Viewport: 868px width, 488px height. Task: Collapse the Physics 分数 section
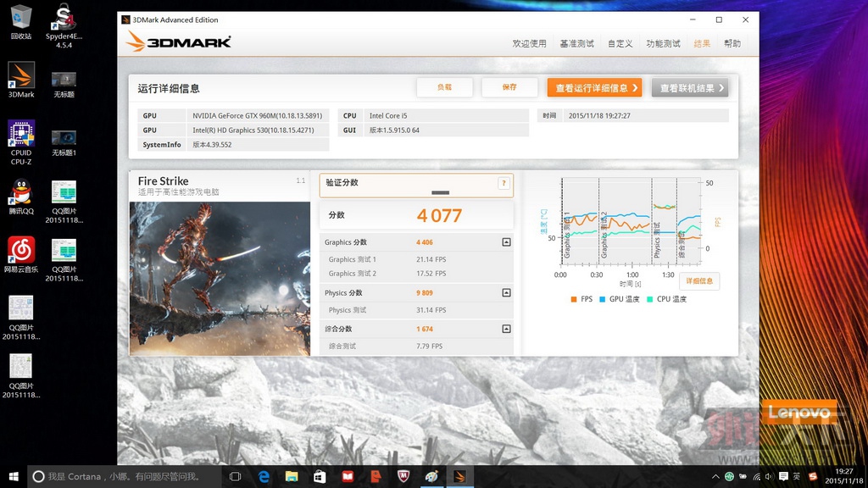[506, 292]
